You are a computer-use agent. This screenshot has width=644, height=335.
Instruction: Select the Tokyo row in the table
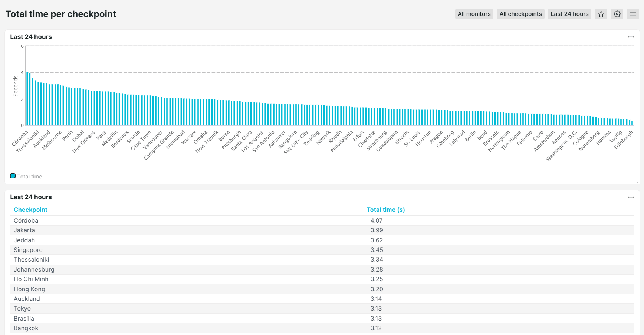point(148,308)
